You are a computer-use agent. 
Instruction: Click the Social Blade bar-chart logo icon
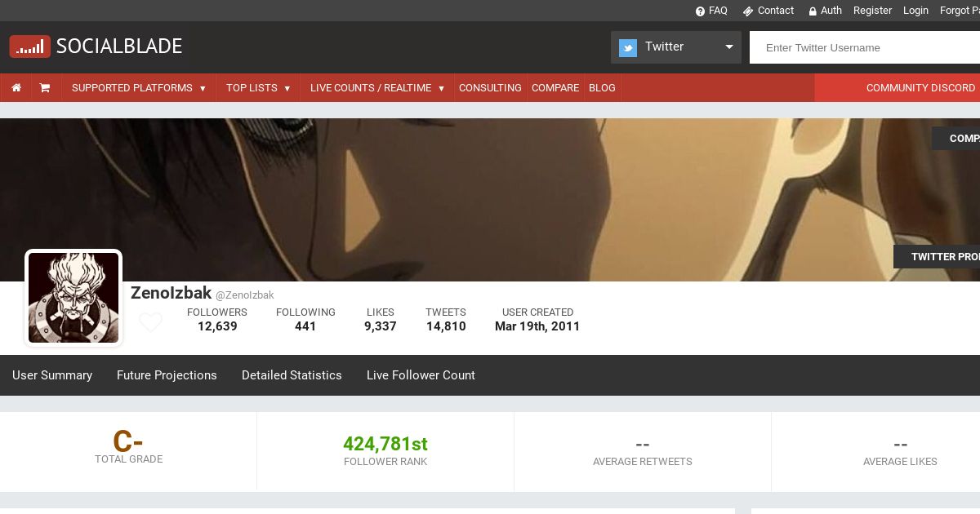coord(30,47)
